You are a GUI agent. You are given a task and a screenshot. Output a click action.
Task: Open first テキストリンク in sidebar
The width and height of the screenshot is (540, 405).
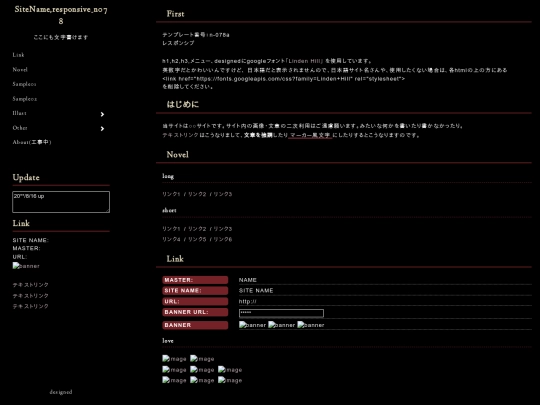coord(31,285)
